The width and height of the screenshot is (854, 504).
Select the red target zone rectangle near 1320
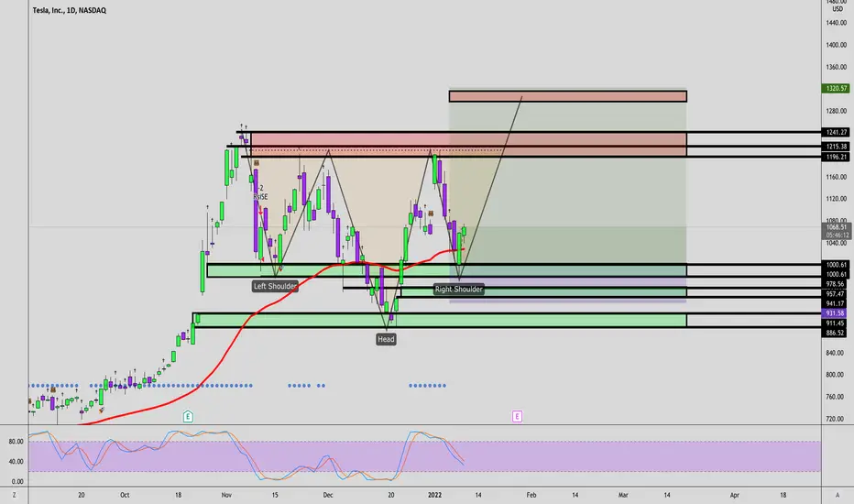(567, 96)
